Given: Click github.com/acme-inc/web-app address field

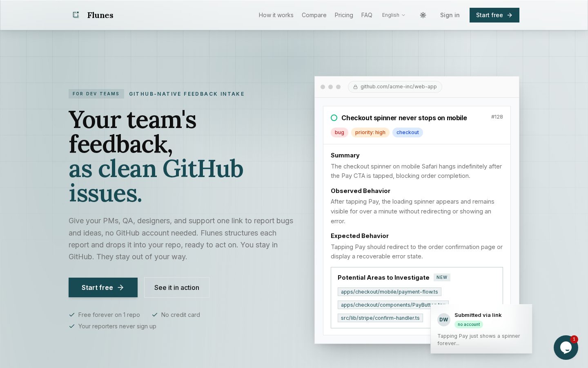Looking at the screenshot, I should (x=395, y=87).
